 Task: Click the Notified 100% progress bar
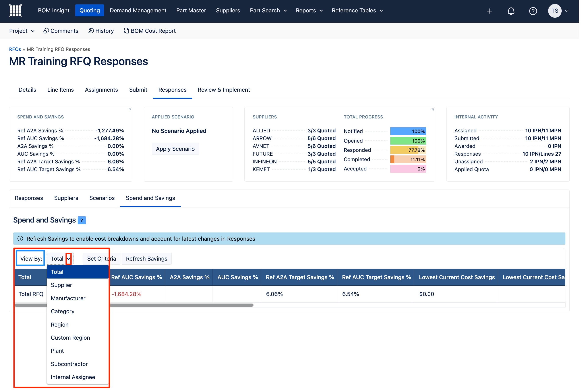408,131
